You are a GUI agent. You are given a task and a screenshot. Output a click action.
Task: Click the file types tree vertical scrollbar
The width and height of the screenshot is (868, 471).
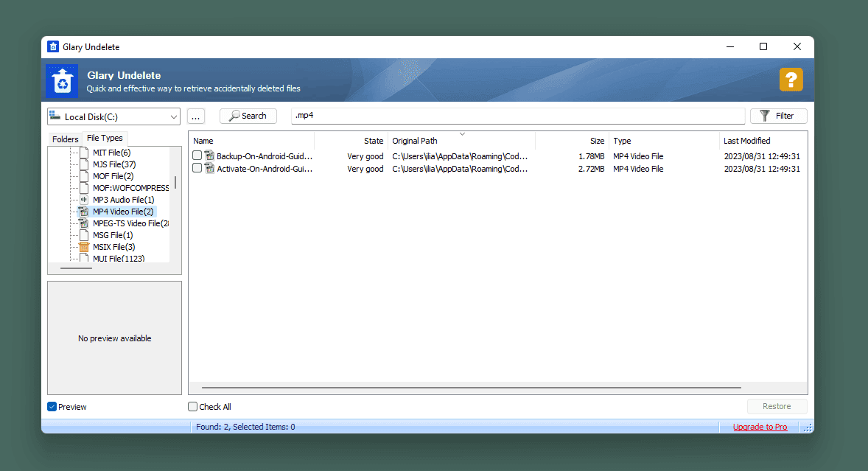[175, 182]
